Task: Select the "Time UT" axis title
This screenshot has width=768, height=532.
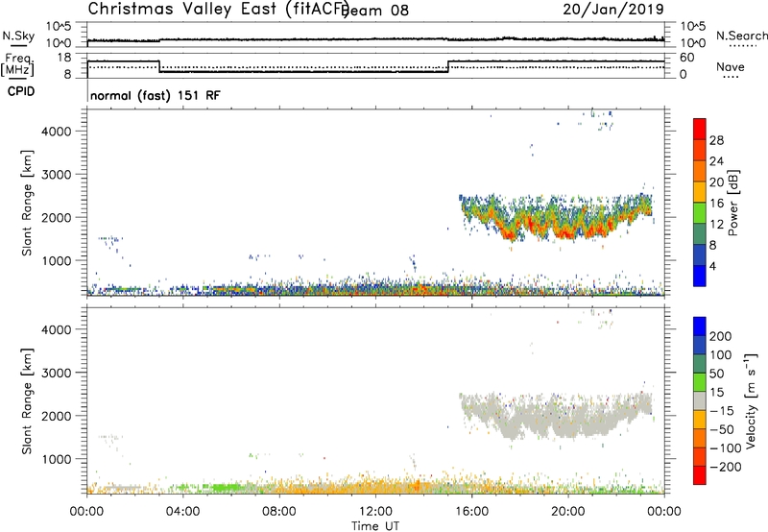Action: pyautogui.click(x=375, y=525)
